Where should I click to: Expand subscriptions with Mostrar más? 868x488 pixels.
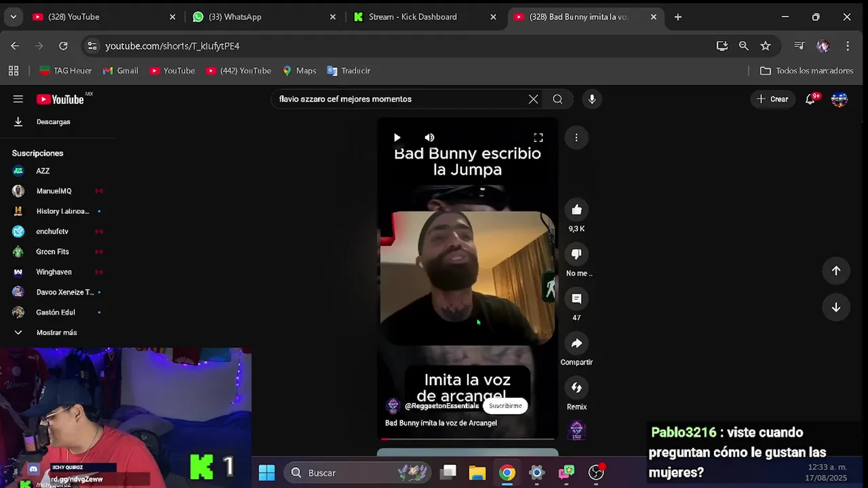click(x=58, y=333)
